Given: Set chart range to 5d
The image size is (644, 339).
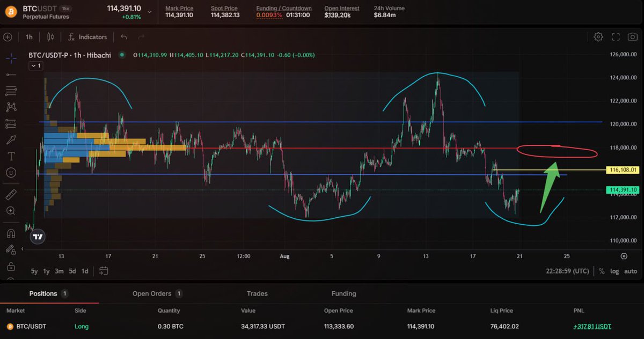Looking at the screenshot, I should (x=72, y=271).
